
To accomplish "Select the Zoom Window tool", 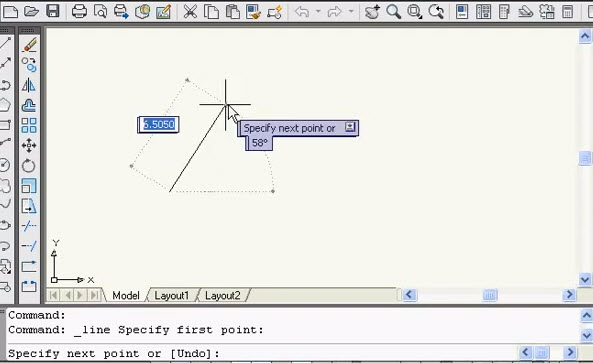I will (x=414, y=11).
